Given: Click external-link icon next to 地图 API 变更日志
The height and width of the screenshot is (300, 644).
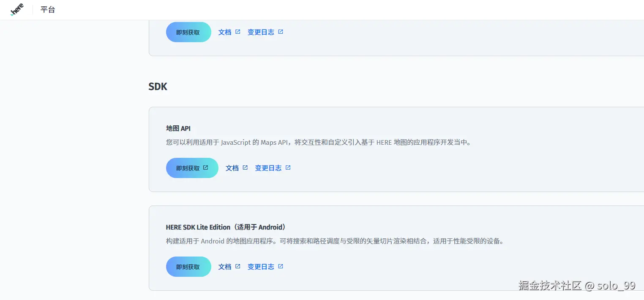Looking at the screenshot, I should (288, 168).
